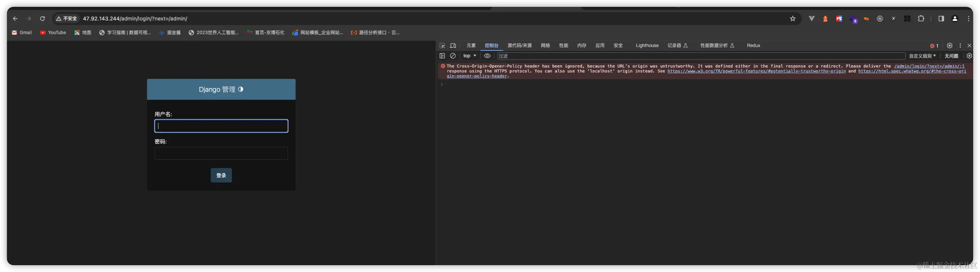Focus the 密码 input field
The height and width of the screenshot is (272, 980).
[x=221, y=154]
